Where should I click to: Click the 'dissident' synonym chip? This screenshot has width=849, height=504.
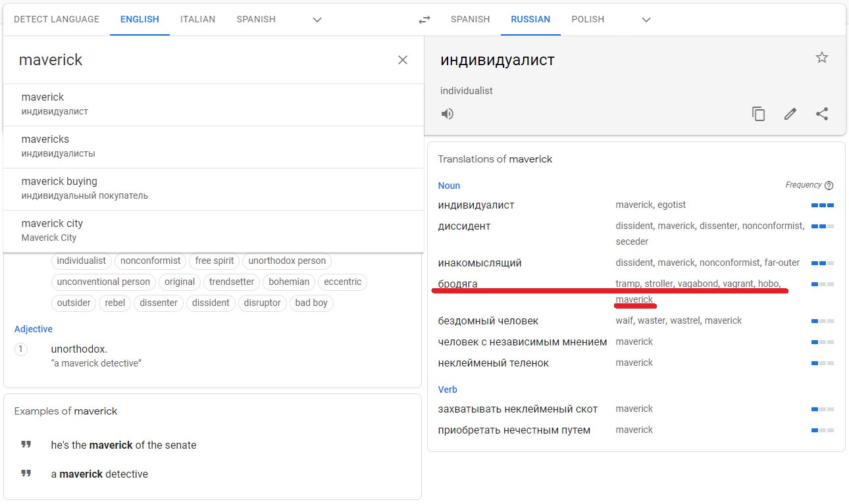coord(211,303)
